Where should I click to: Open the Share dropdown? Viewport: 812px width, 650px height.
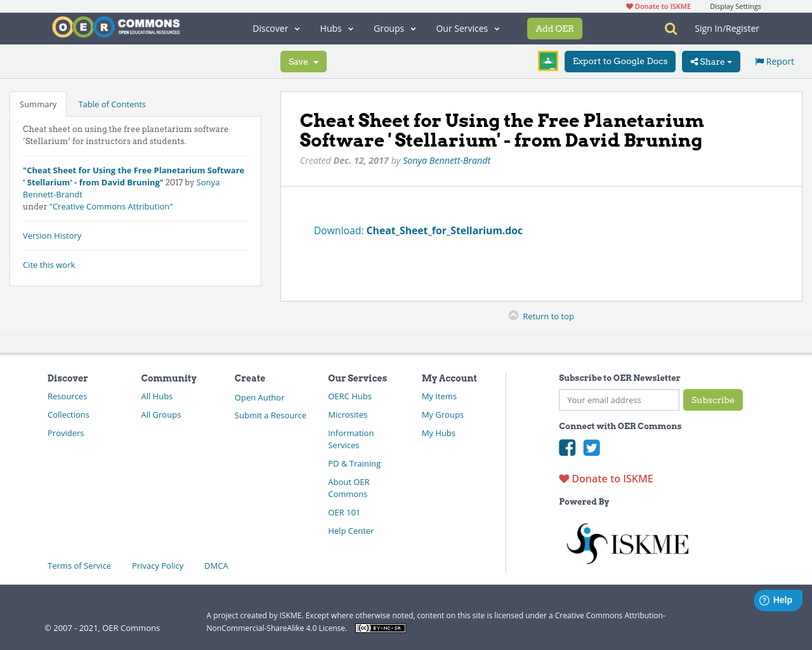710,62
